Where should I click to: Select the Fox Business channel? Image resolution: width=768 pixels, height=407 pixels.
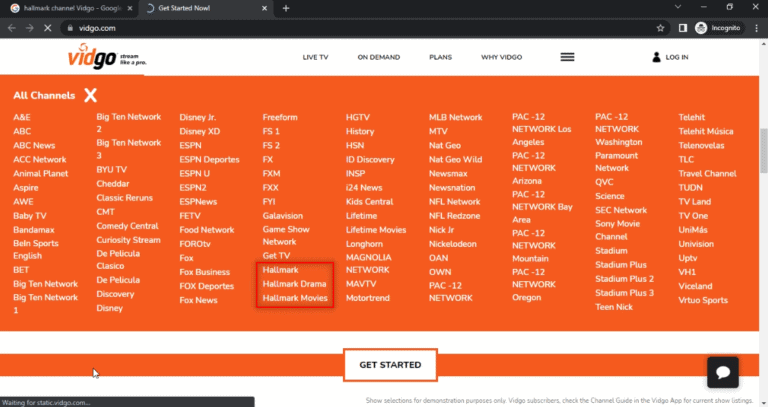pyautogui.click(x=205, y=272)
